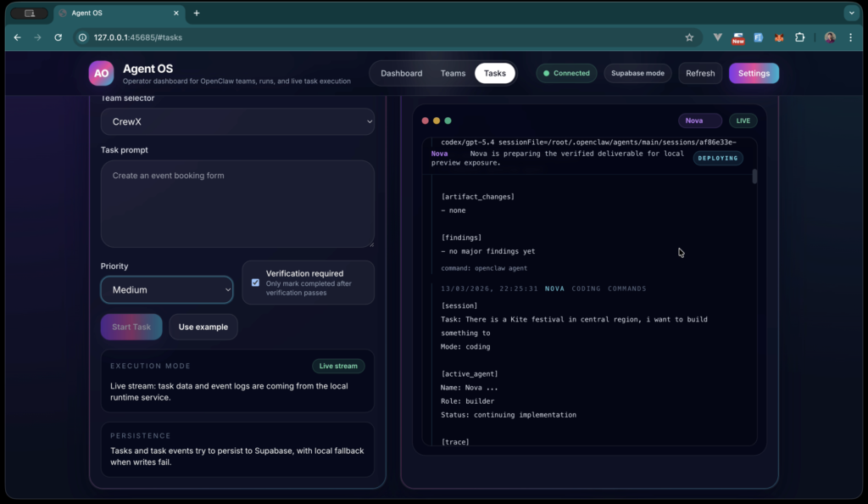Click the Live stream badge in Execution Mode
Screen dimensions: 868x504
click(x=338, y=366)
